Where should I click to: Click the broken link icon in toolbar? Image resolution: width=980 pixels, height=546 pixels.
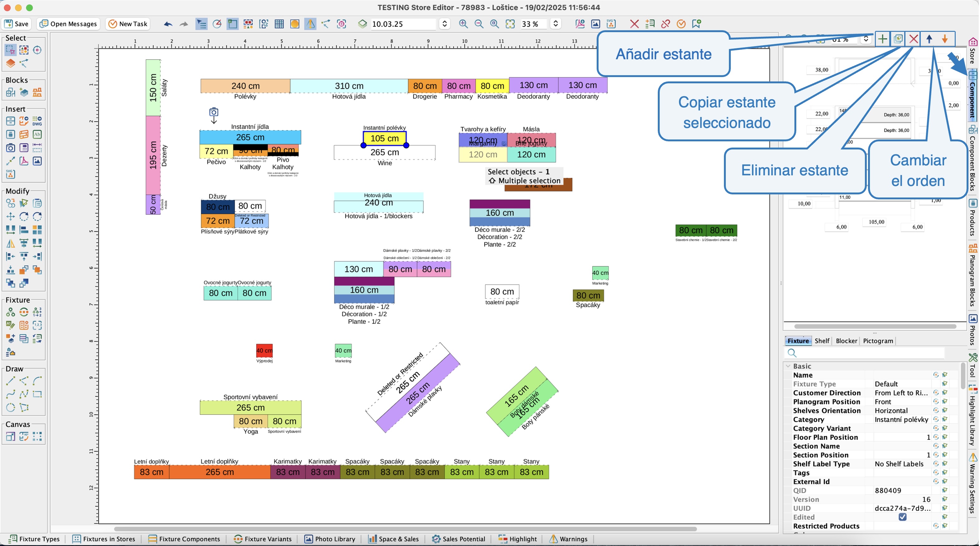point(665,24)
